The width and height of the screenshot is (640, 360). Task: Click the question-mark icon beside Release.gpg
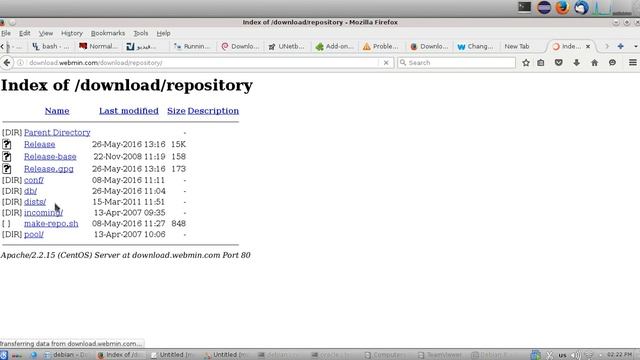click(x=7, y=169)
